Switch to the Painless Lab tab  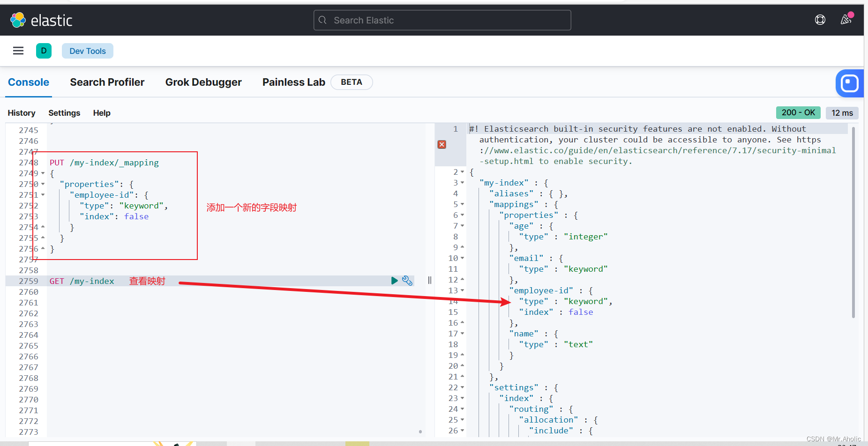[294, 82]
